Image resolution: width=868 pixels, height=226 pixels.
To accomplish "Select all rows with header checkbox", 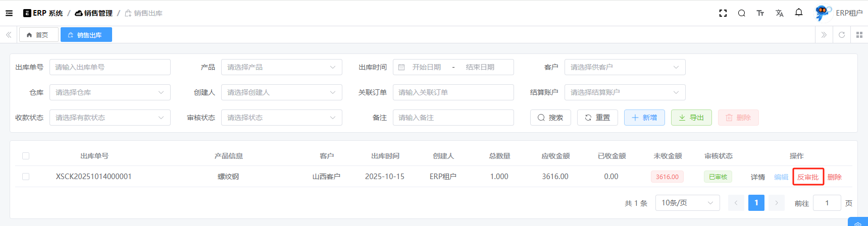I will [26, 156].
